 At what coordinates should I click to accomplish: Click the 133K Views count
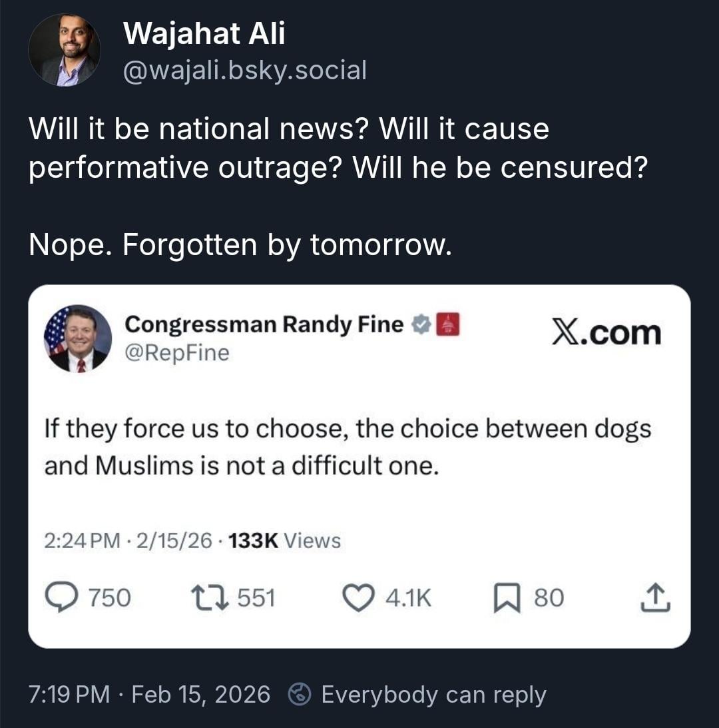[284, 541]
